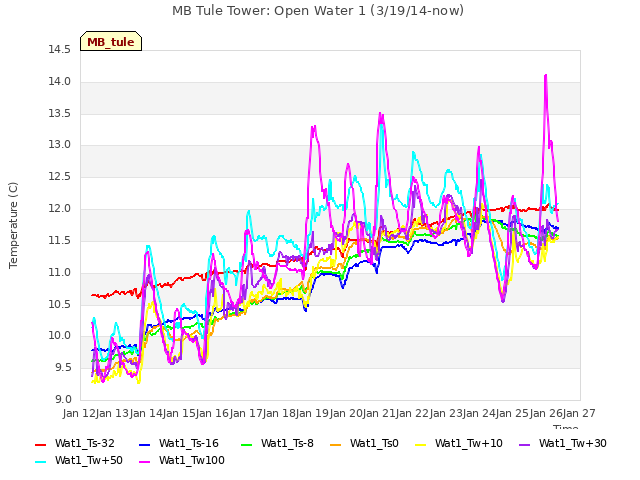Click the Wat1_Ts-32 legend label

[x=84, y=443]
